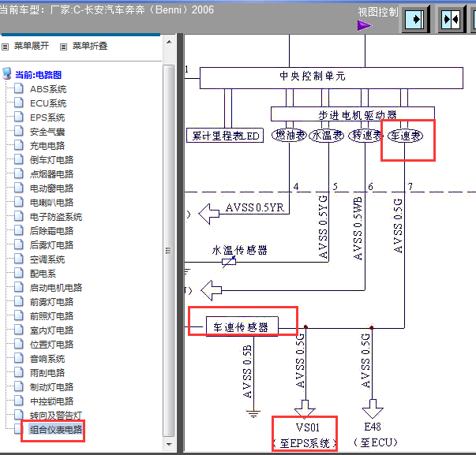Viewport: 476px width, 455px height.
Task: Click the document icon next to ECU系统
Action: coord(19,103)
